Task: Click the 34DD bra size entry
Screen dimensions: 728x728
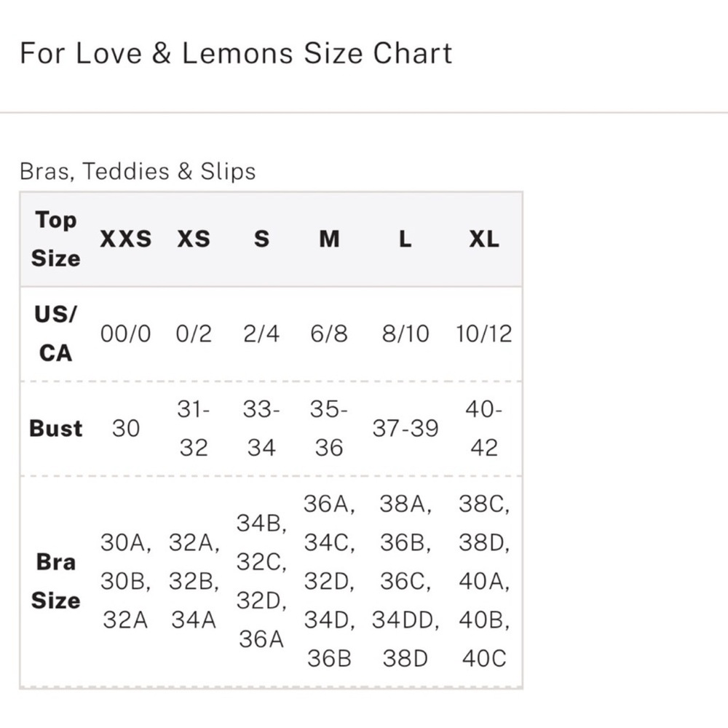Action: (x=405, y=620)
